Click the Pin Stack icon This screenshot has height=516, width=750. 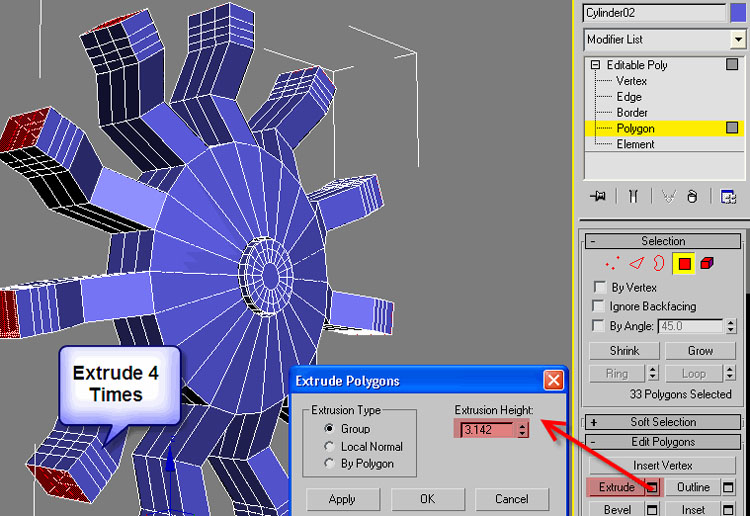(x=598, y=196)
